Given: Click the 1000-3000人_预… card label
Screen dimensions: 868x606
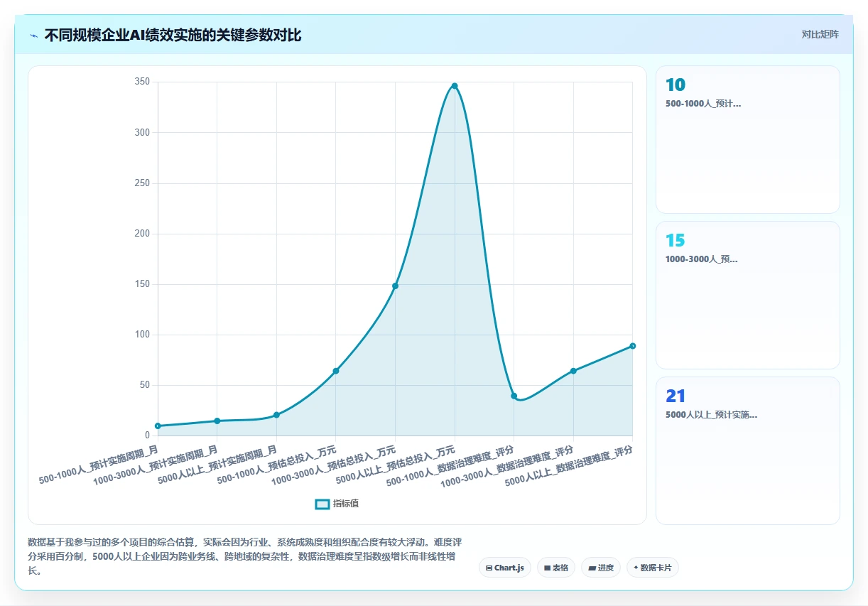Looking at the screenshot, I should pos(702,259).
